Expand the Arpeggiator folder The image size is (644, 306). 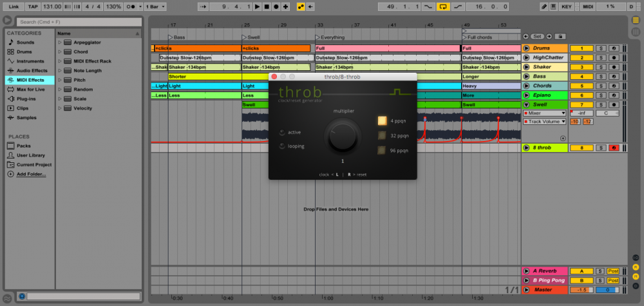tap(60, 43)
